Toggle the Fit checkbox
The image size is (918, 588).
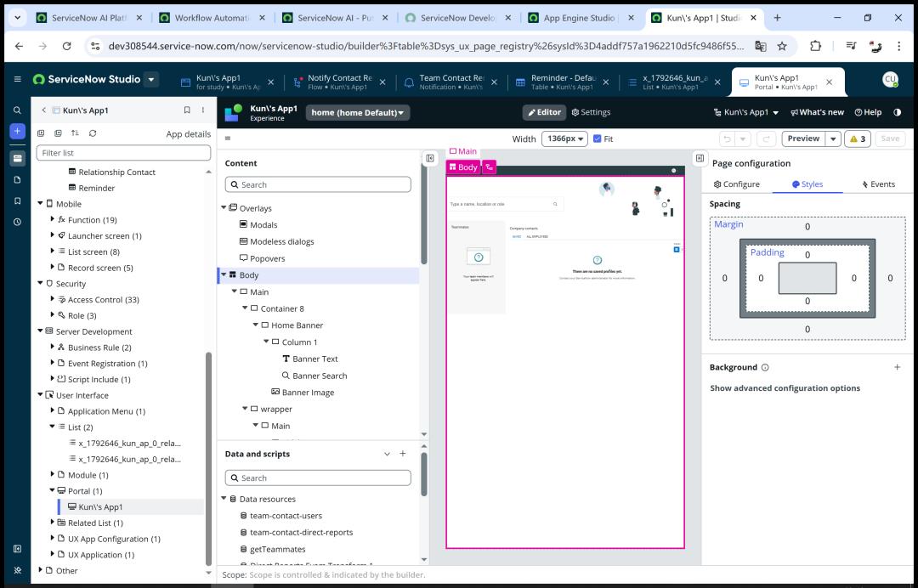[x=597, y=139]
